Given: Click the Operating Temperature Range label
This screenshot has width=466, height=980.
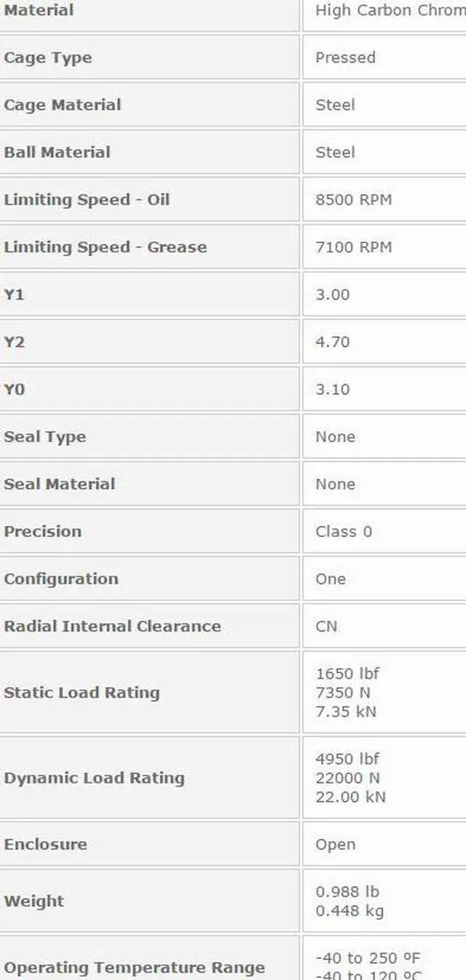Looking at the screenshot, I should pos(134,968).
